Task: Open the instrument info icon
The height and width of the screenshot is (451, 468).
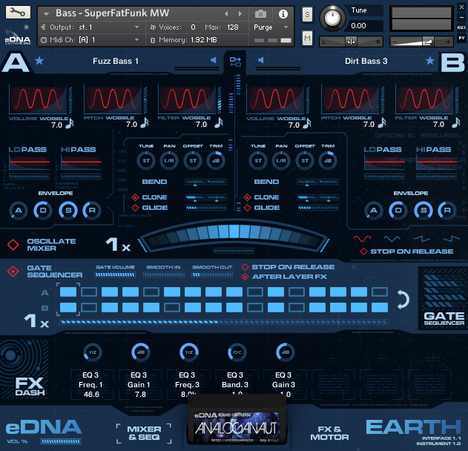Action: (283, 14)
